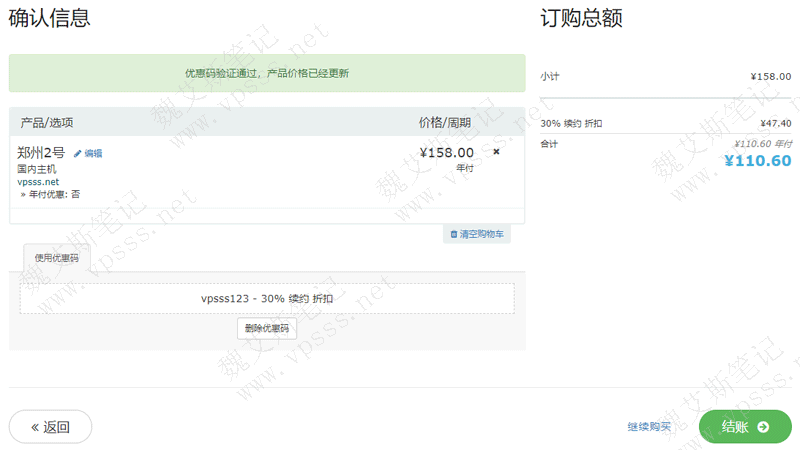Open the 使用优惠码 tab

(x=57, y=258)
